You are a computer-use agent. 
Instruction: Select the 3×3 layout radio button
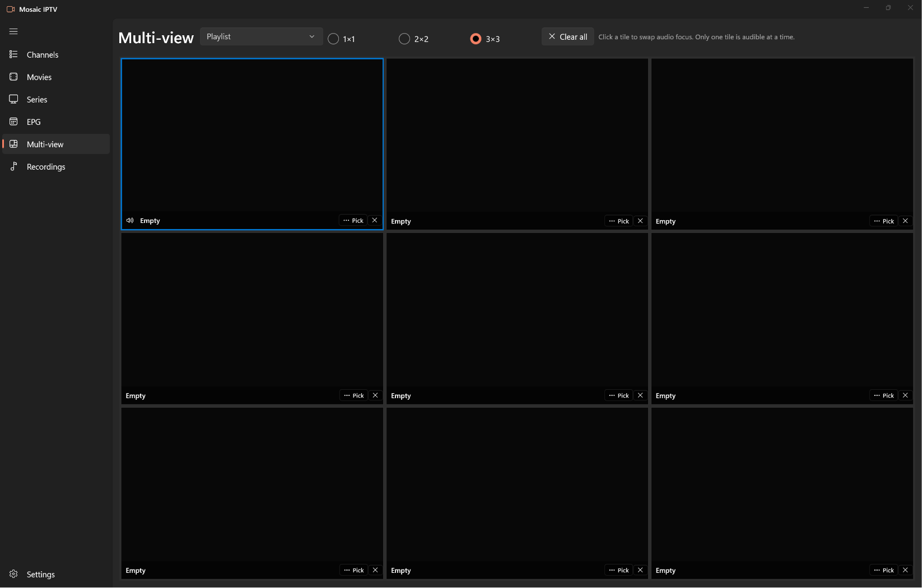point(485,39)
